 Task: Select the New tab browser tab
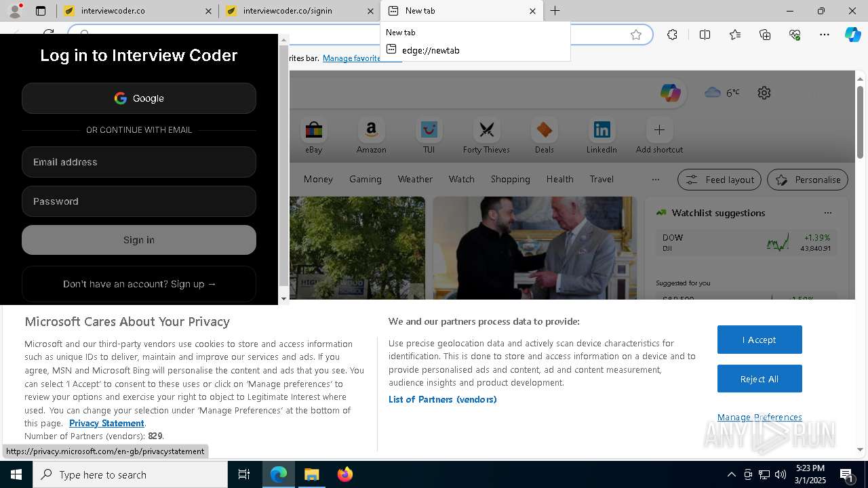[461, 11]
